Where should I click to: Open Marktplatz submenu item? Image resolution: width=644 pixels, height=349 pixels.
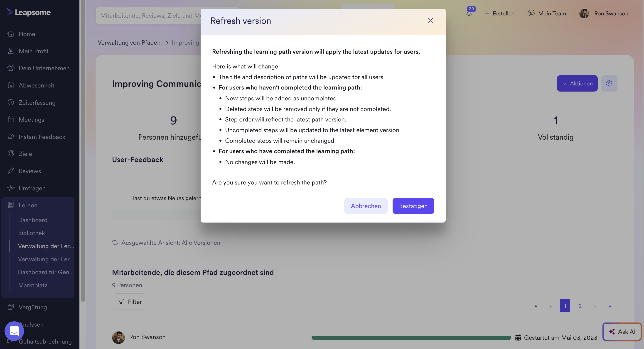point(32,285)
